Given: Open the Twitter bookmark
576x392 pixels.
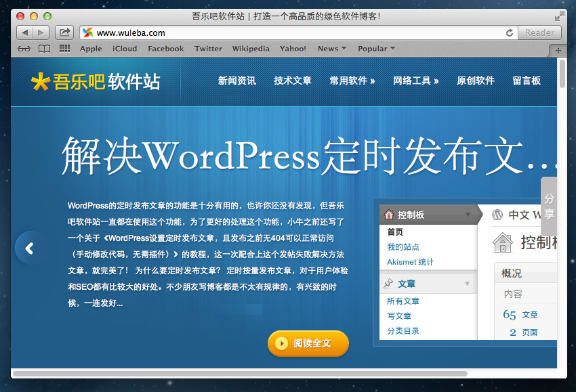Looking at the screenshot, I should (208, 49).
